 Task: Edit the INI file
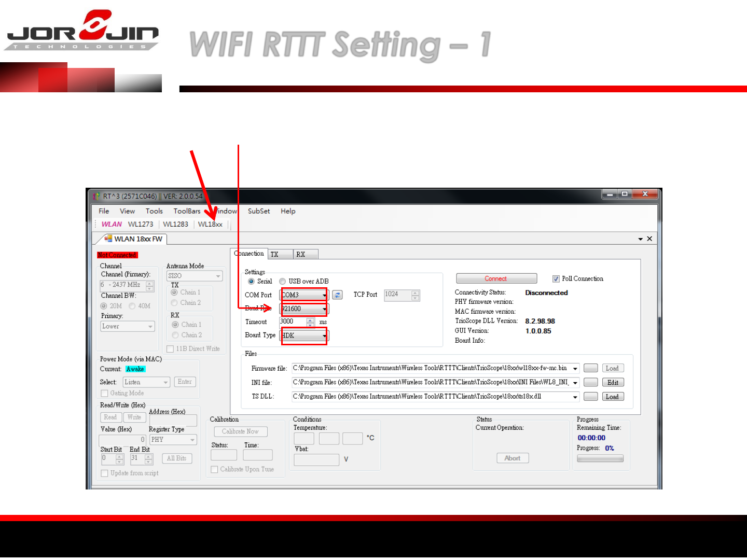pyautogui.click(x=613, y=382)
